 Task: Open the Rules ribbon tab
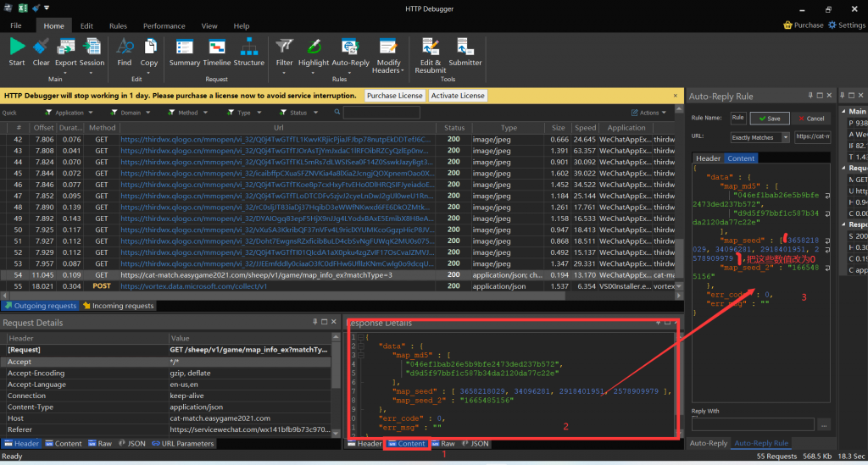[x=118, y=26]
